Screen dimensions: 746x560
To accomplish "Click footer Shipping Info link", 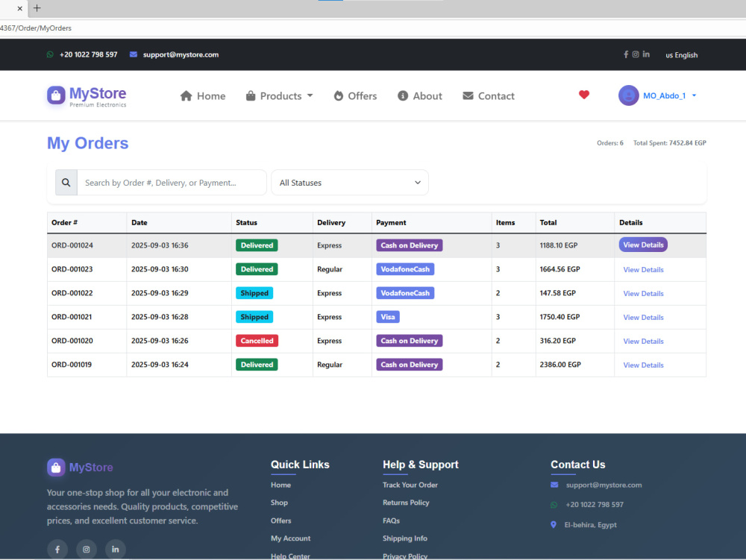I will (405, 538).
